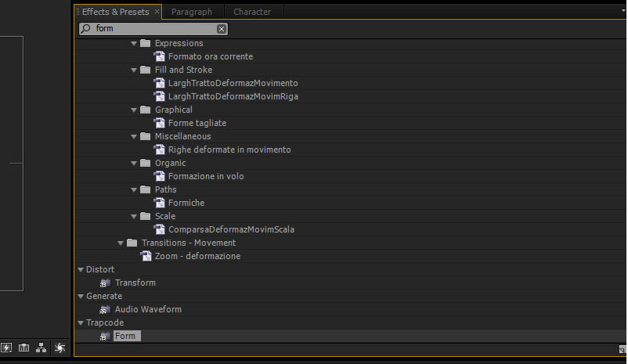Collapse the Graphical folder
The width and height of the screenshot is (628, 364).
click(134, 110)
